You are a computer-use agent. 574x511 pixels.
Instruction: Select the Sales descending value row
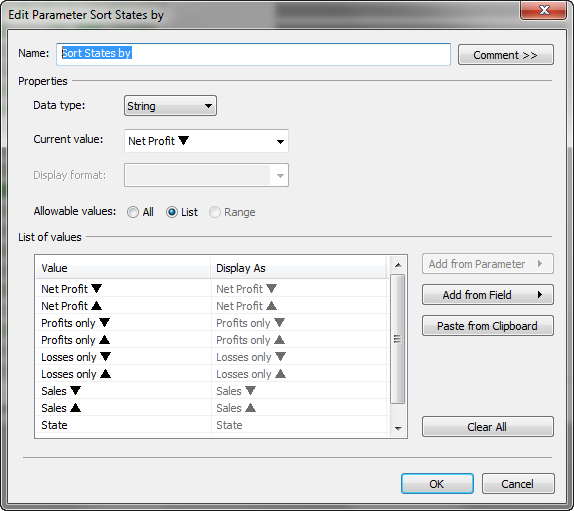point(211,391)
